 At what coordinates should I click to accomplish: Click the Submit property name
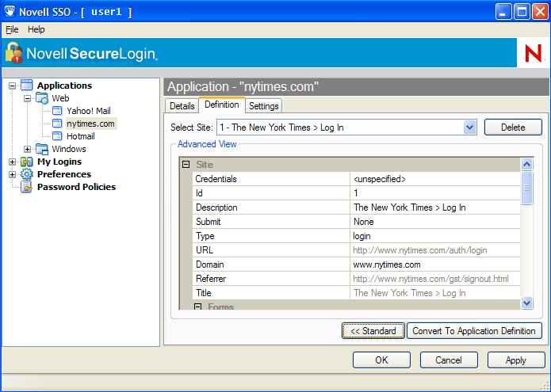[208, 222]
